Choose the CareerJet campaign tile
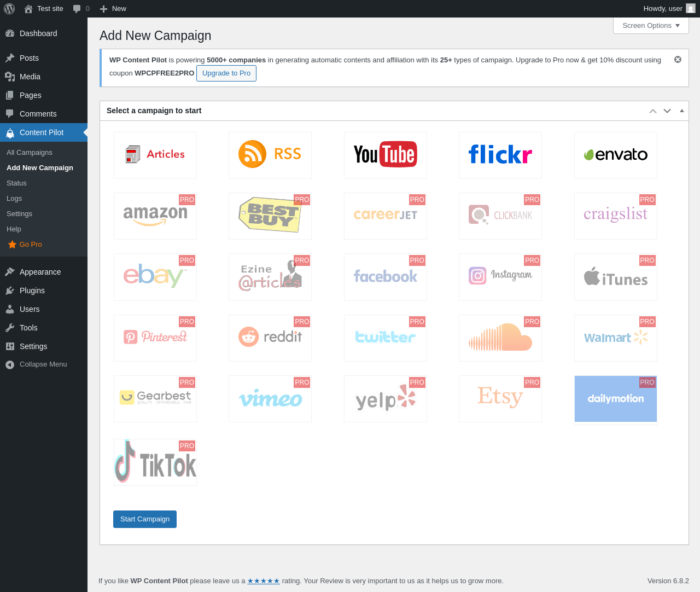 click(386, 216)
